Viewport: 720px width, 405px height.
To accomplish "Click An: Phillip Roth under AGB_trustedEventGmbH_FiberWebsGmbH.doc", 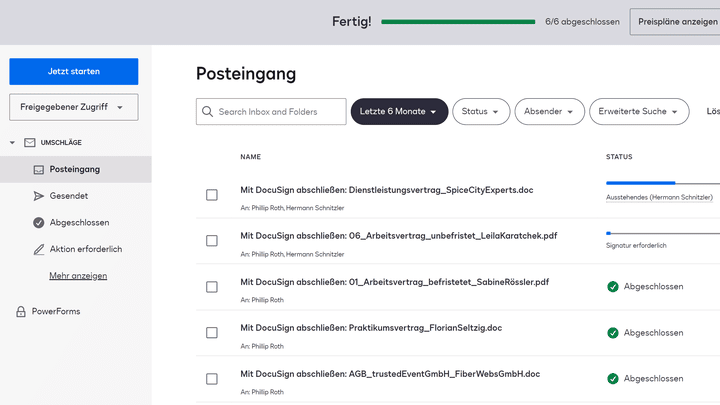I will (x=262, y=392).
